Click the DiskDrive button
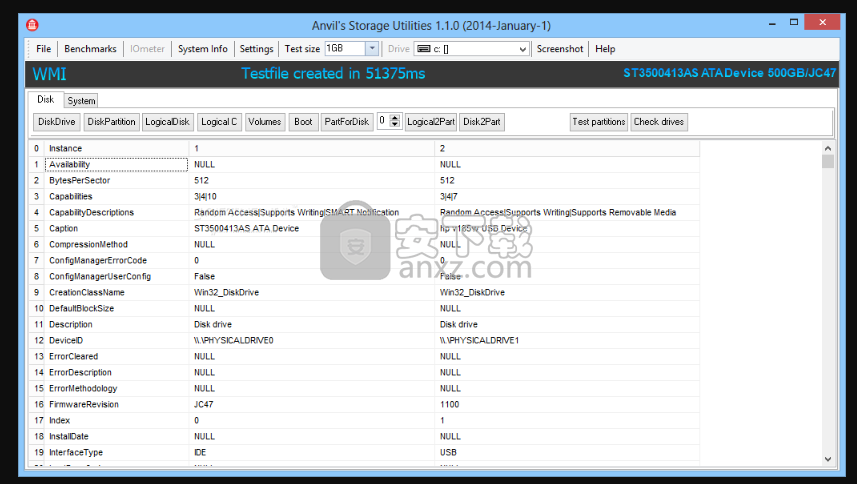 click(x=56, y=122)
